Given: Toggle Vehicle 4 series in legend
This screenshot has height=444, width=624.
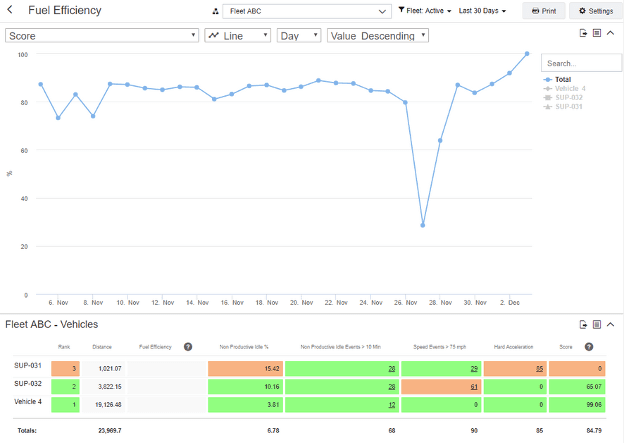Looking at the screenshot, I should click(569, 88).
